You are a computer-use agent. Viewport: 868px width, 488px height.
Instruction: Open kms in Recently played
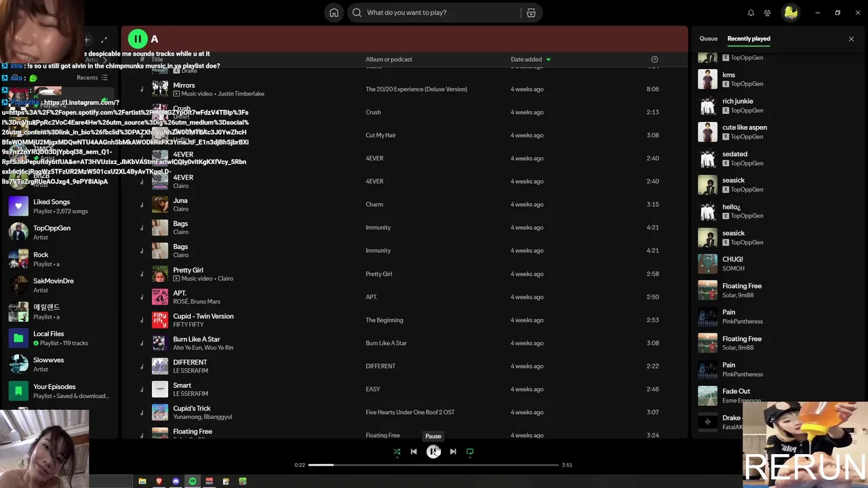coord(728,75)
